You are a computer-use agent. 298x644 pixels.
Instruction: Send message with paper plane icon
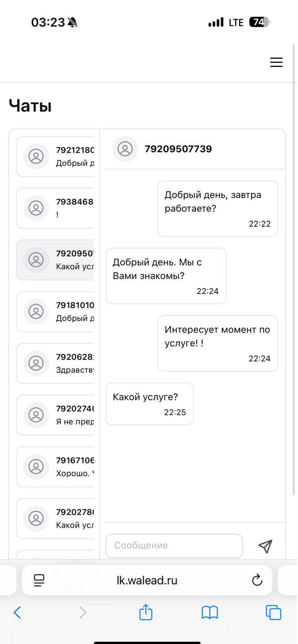coord(265,546)
